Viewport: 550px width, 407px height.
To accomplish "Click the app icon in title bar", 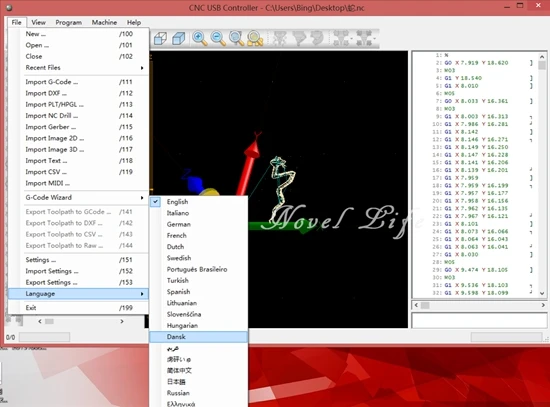I will tap(9, 7).
